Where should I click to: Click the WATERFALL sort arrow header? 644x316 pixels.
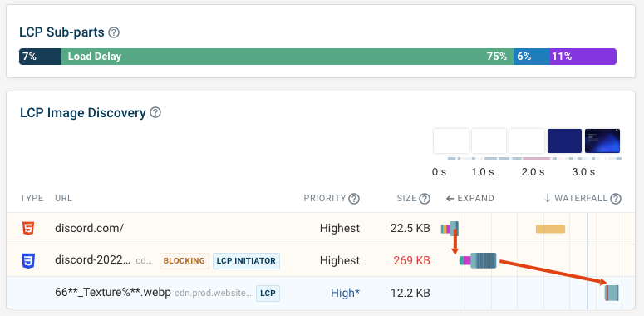(x=575, y=199)
